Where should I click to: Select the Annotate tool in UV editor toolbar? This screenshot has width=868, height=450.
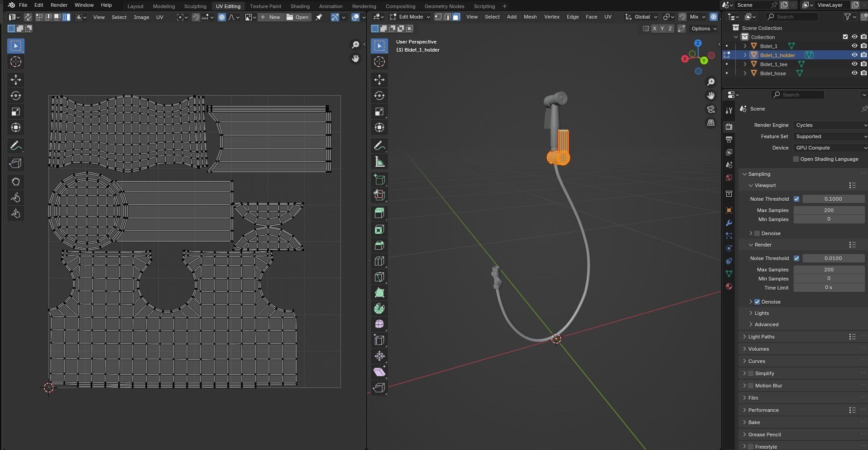pyautogui.click(x=16, y=146)
